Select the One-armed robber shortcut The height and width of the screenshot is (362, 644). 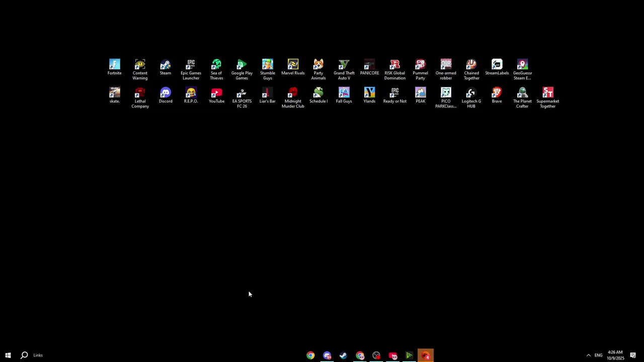pos(446,69)
